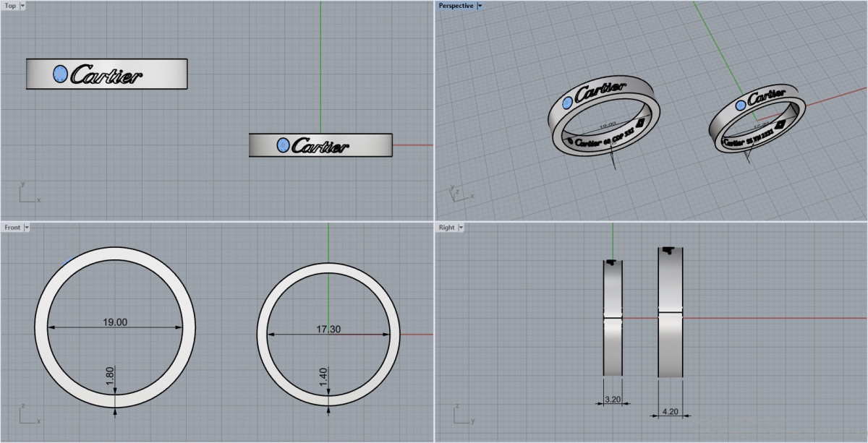Click the world axis icon in Top viewport
The image size is (868, 443).
tap(27, 194)
